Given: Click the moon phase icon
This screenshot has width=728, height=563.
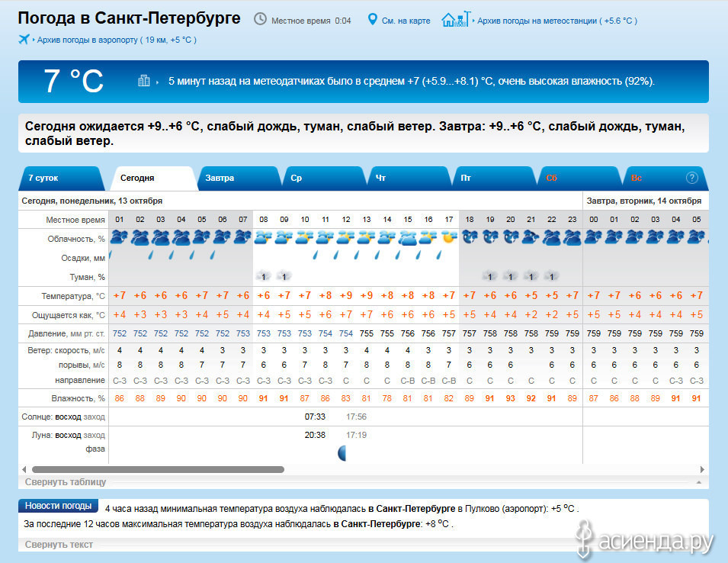Looking at the screenshot, I should (343, 453).
